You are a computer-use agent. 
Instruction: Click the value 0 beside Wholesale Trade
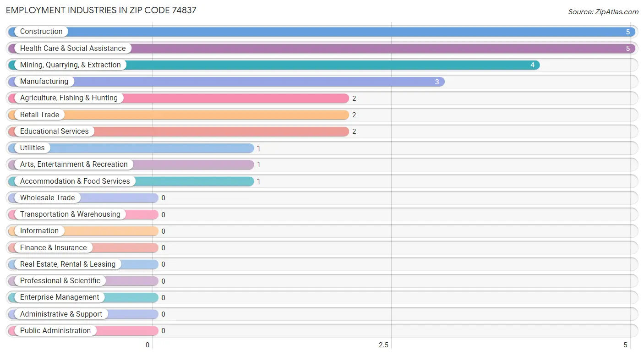[x=163, y=198]
